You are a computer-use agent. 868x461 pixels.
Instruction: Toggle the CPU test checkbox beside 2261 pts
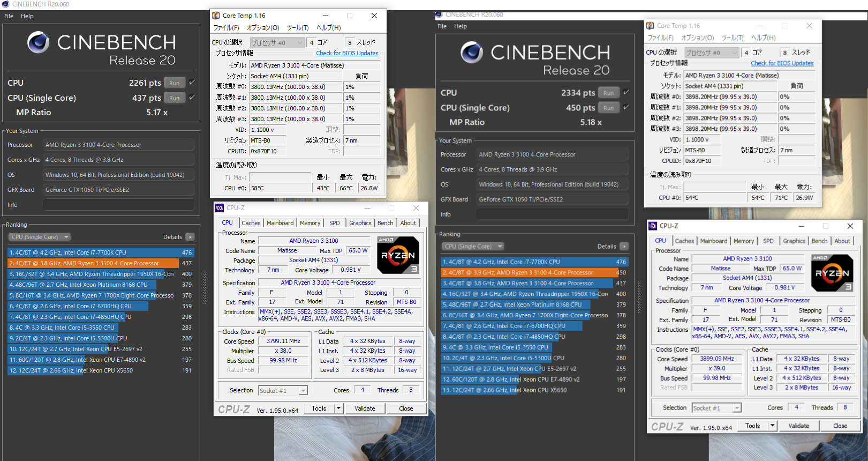coord(192,83)
